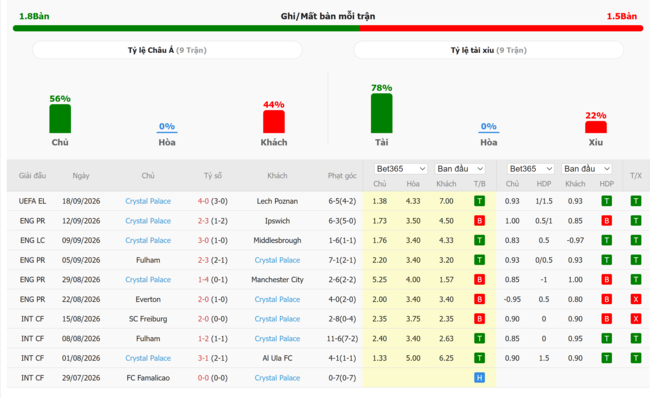Click the 3-0 score in Middlesbrough row
Screen dimensions: 650x398
click(203, 240)
